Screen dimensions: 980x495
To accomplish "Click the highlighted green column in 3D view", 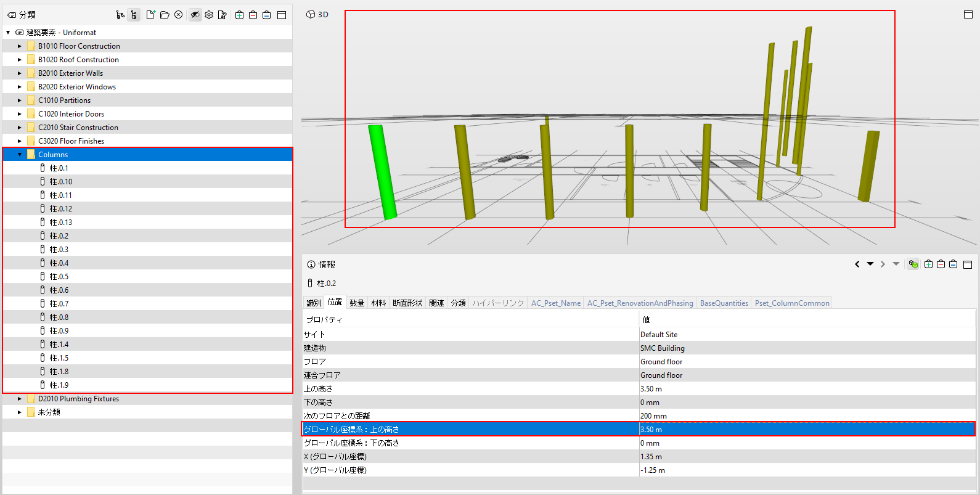I will coord(383,172).
